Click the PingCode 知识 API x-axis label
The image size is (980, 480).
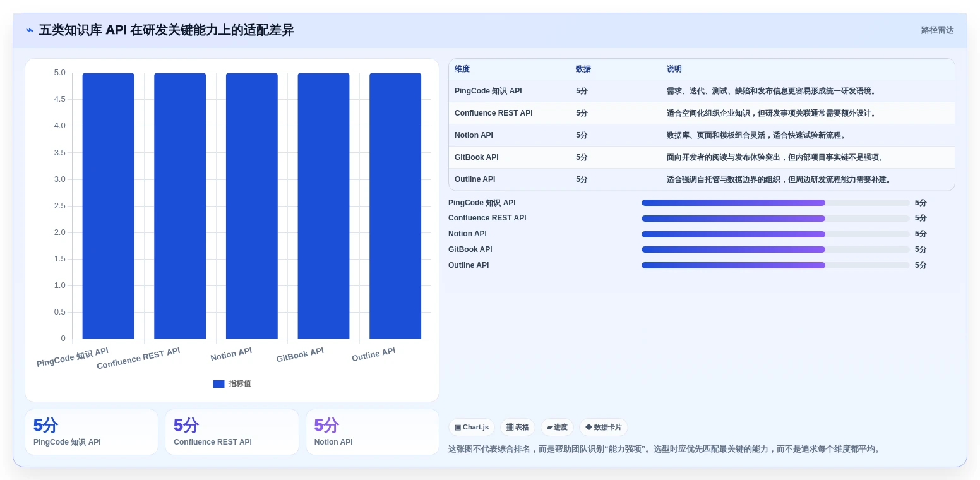(x=73, y=357)
